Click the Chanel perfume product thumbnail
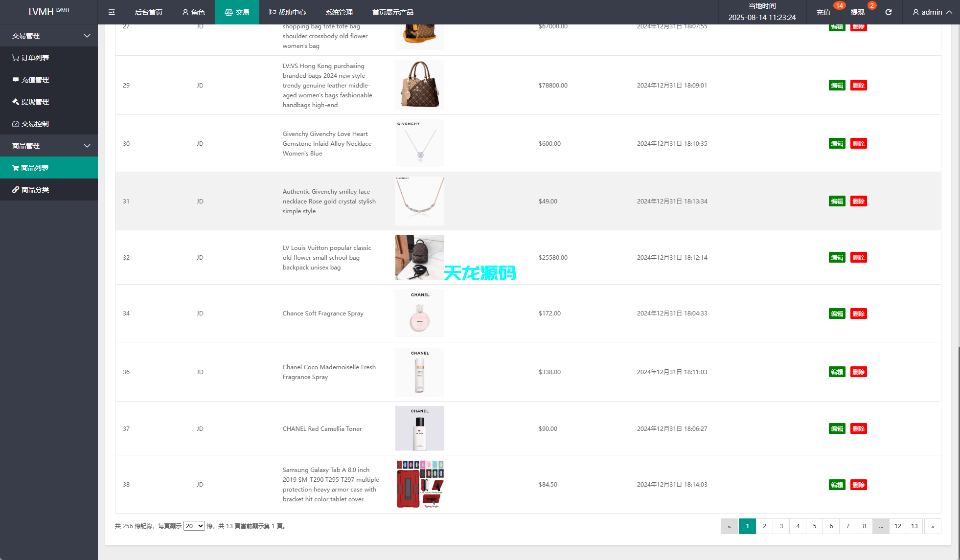 point(419,313)
